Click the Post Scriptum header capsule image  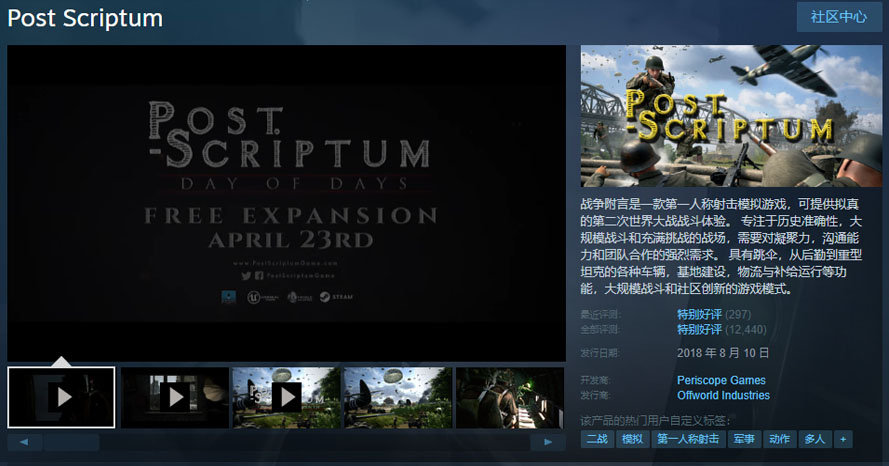click(x=731, y=116)
